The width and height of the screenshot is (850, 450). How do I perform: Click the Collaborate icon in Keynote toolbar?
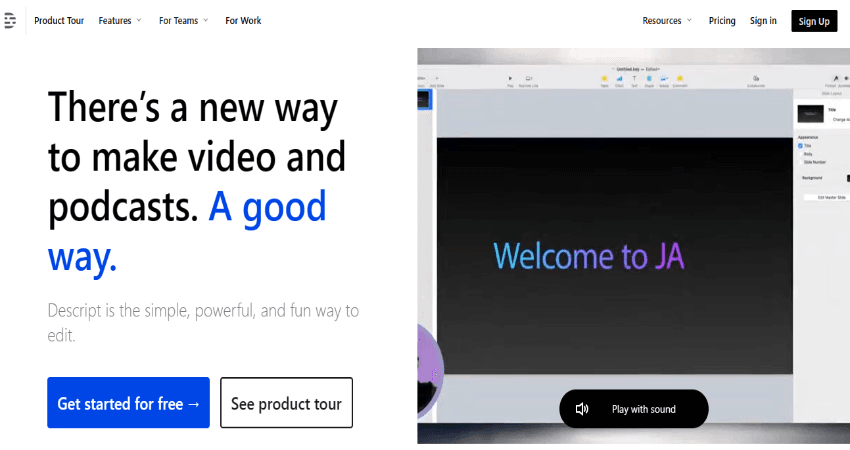(x=756, y=79)
